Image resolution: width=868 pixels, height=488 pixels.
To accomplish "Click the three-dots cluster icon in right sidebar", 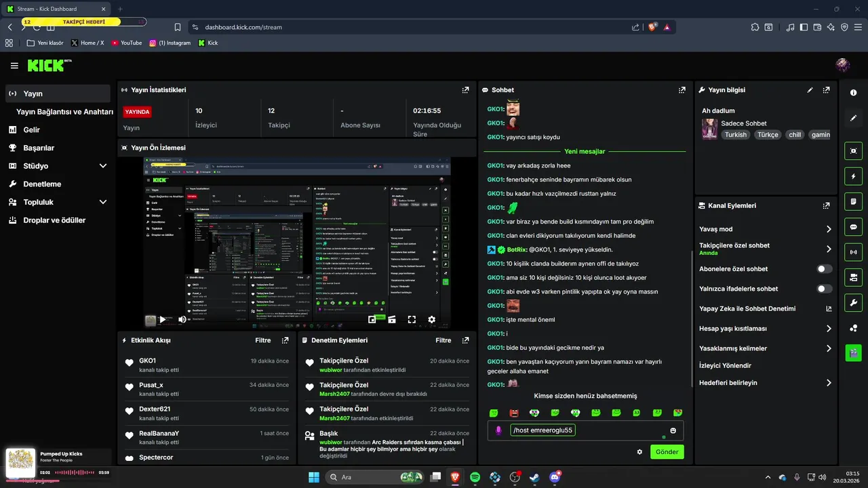I will pyautogui.click(x=853, y=328).
